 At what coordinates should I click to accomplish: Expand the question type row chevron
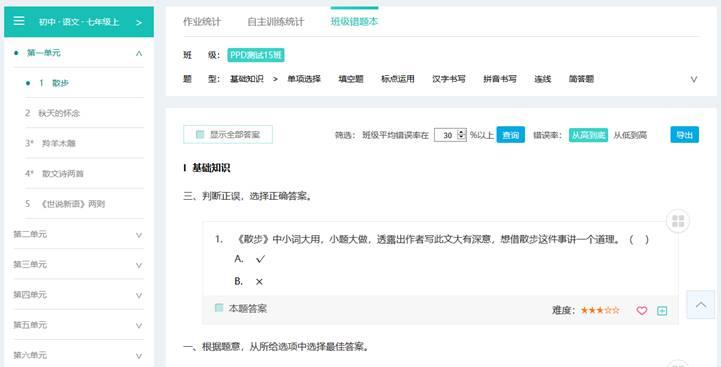pos(694,79)
